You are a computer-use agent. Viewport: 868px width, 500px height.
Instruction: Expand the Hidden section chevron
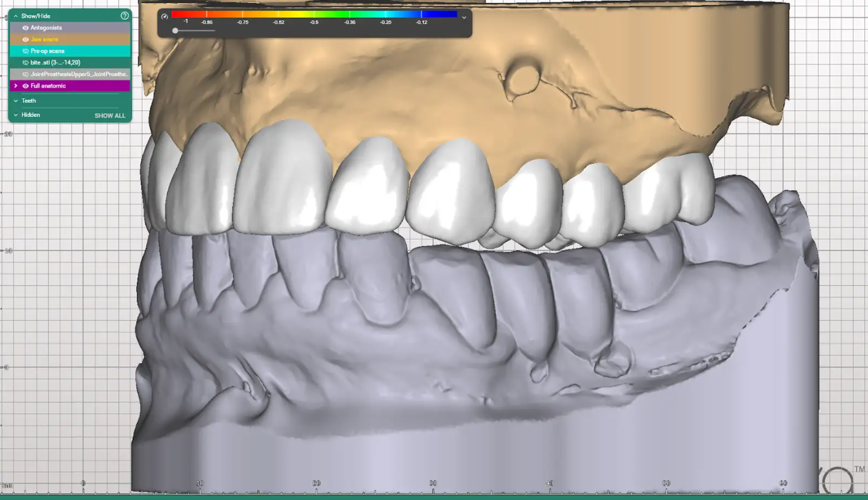16,115
